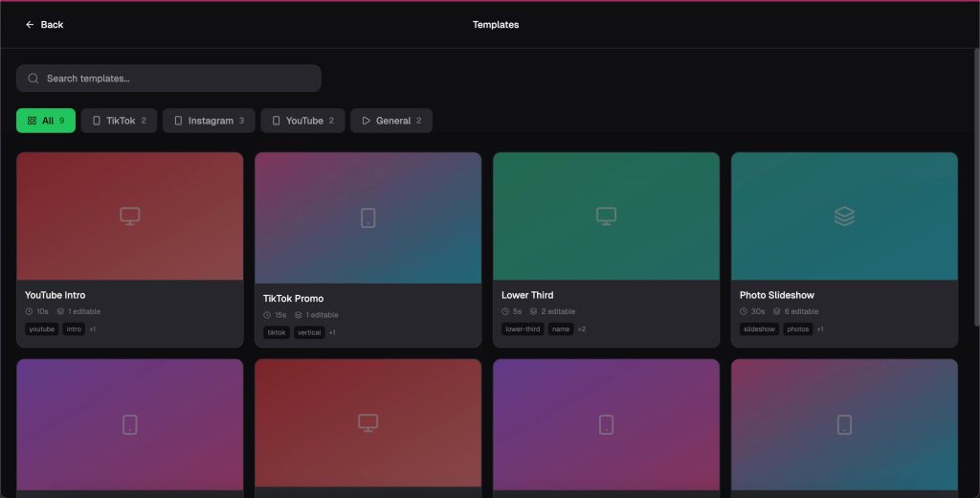980x498 pixels.
Task: Click the grid icon in All tab
Action: pos(32,121)
